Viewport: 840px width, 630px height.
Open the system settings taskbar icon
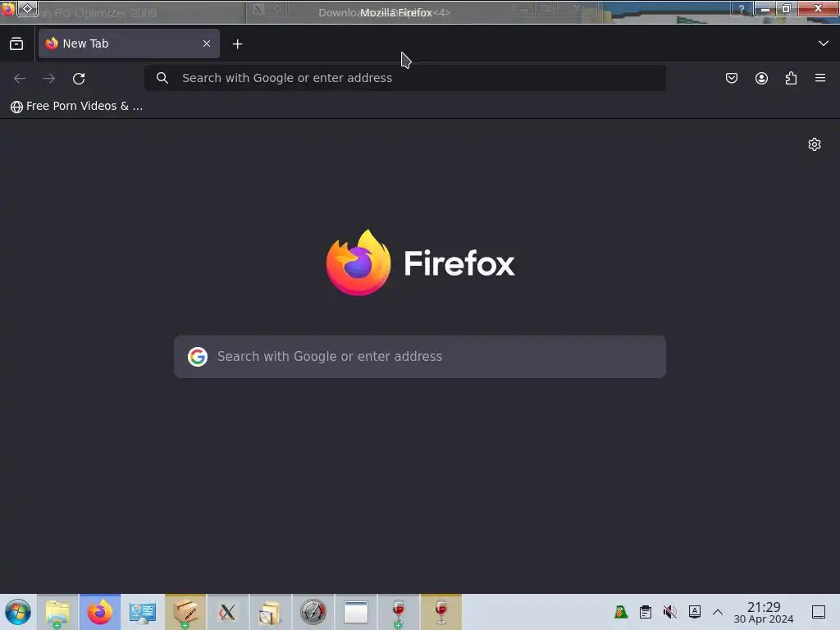pyautogui.click(x=143, y=612)
